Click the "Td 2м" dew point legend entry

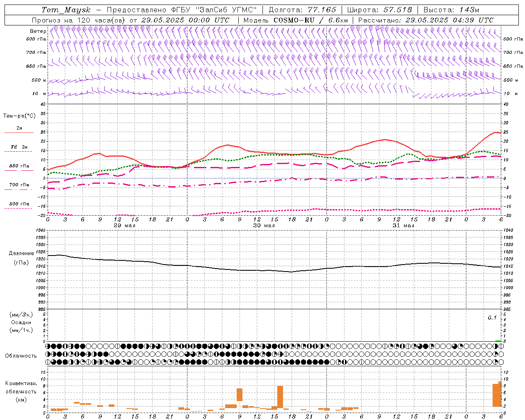point(19,147)
